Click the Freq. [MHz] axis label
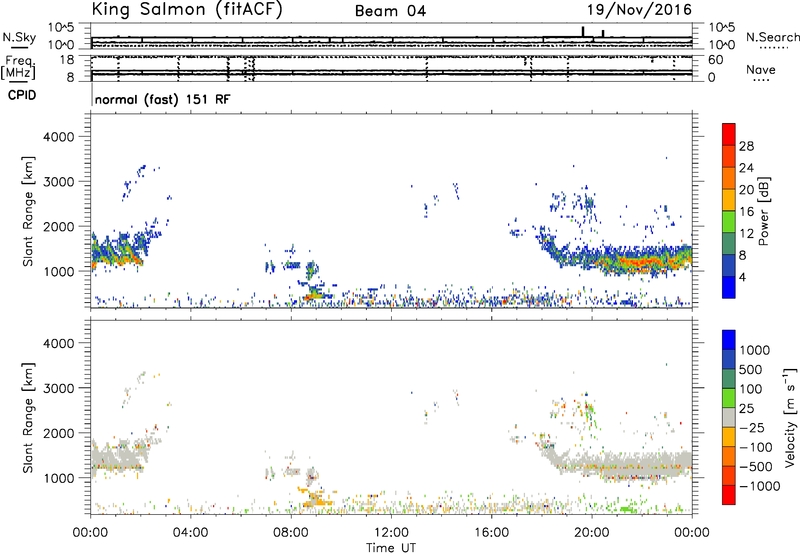The height and width of the screenshot is (554, 800). (x=18, y=67)
